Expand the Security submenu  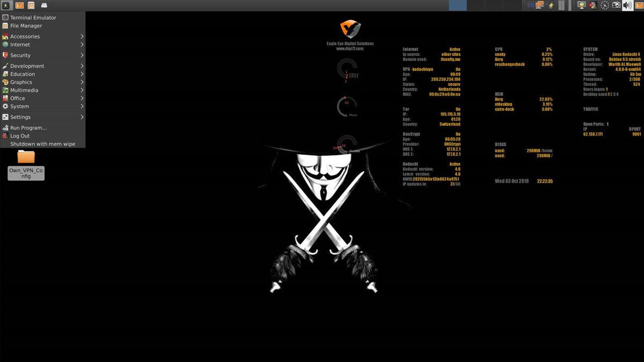(21, 55)
